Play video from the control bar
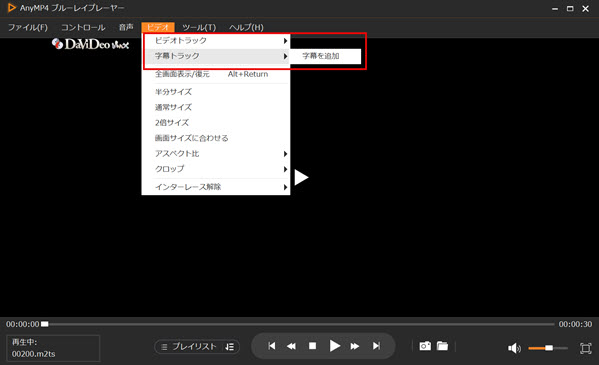 pyautogui.click(x=335, y=346)
